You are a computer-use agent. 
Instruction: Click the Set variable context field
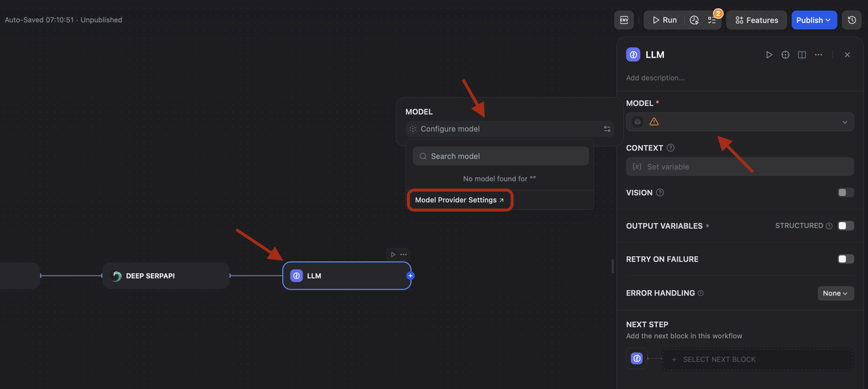[x=740, y=167]
